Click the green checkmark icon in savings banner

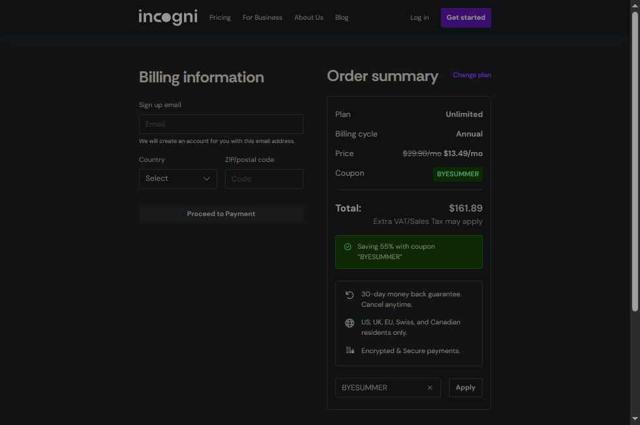click(347, 247)
